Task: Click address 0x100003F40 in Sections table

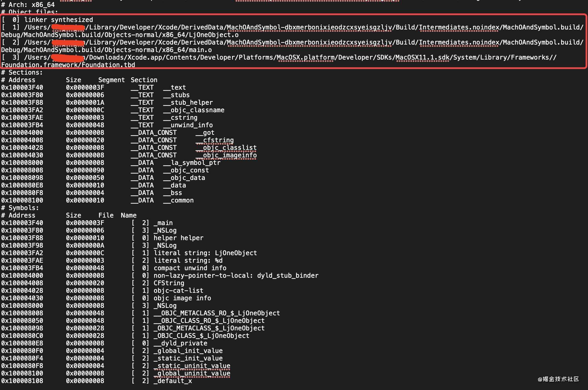Action: coord(22,87)
